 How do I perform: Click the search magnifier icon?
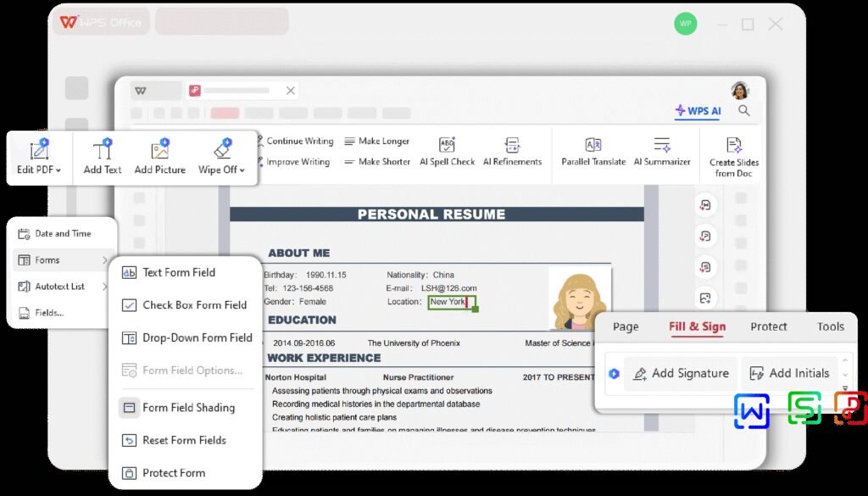click(743, 111)
